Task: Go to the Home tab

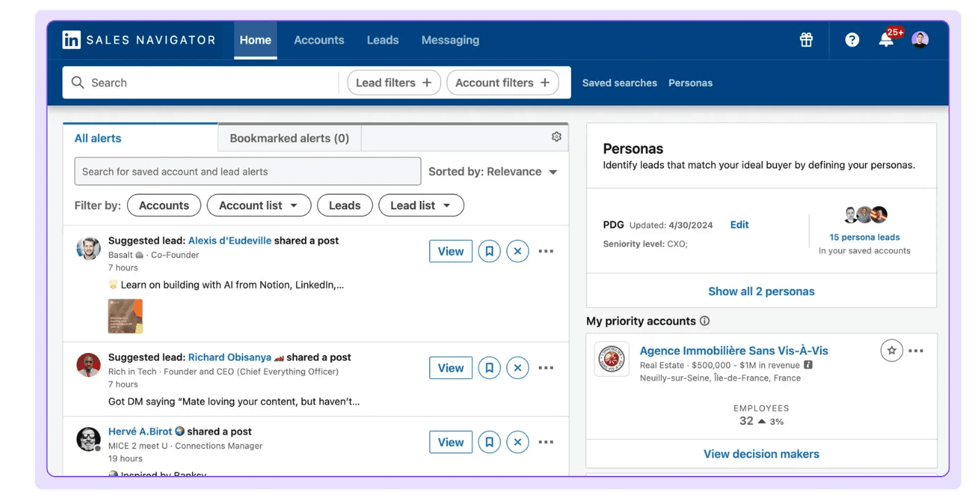Action: pyautogui.click(x=255, y=40)
